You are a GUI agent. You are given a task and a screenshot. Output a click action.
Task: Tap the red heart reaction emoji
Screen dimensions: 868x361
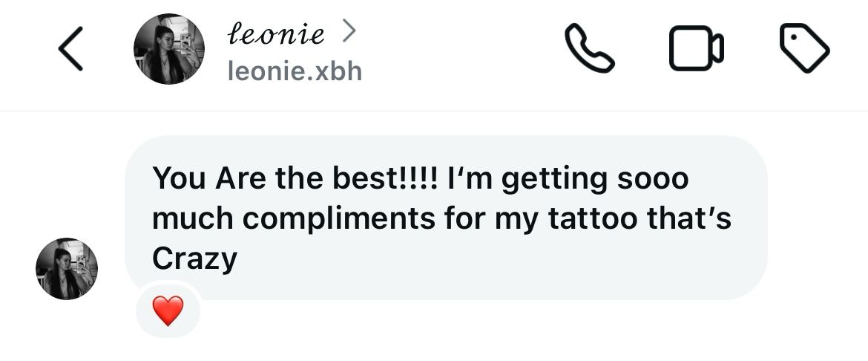(x=168, y=310)
